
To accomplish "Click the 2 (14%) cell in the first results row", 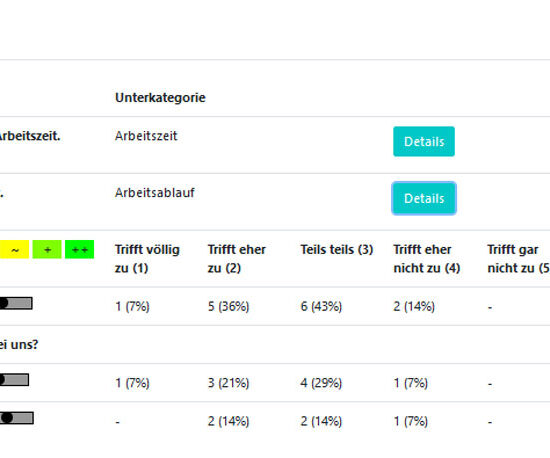I will pos(414,307).
